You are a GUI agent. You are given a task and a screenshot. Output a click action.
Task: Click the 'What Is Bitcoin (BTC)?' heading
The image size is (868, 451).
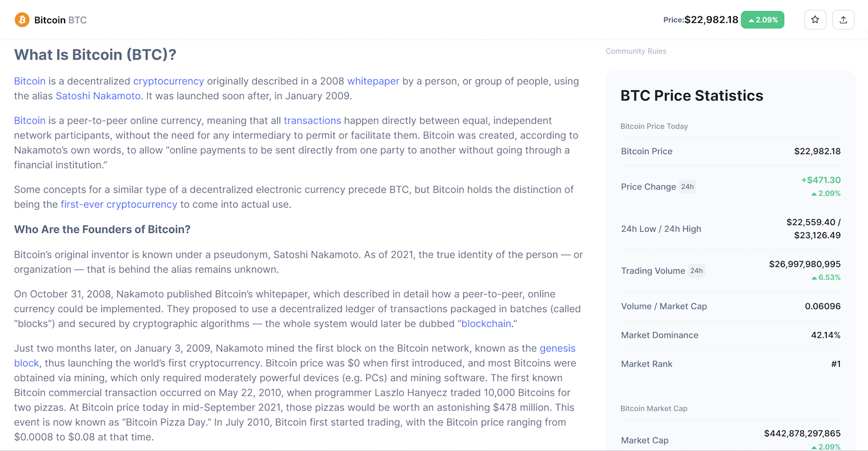95,55
